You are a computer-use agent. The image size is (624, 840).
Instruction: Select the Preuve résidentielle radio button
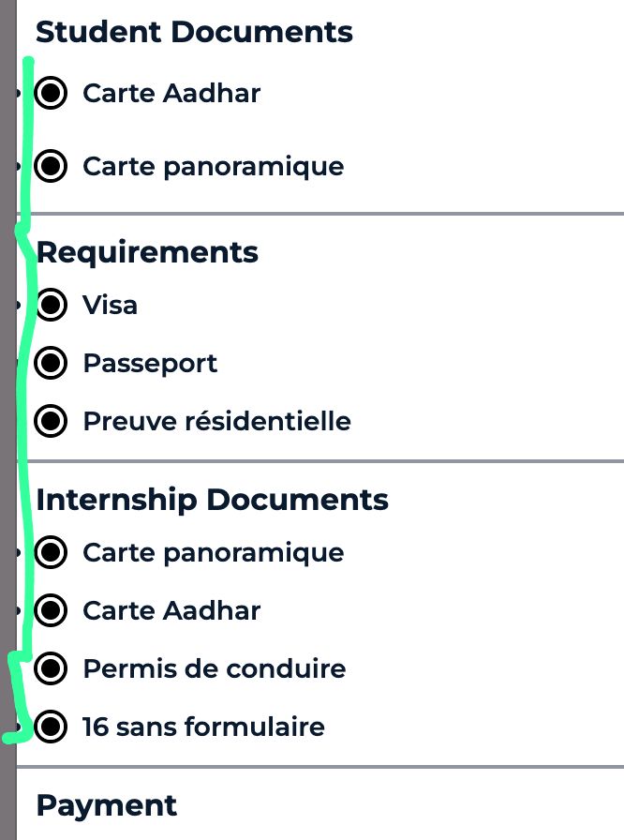(x=51, y=421)
